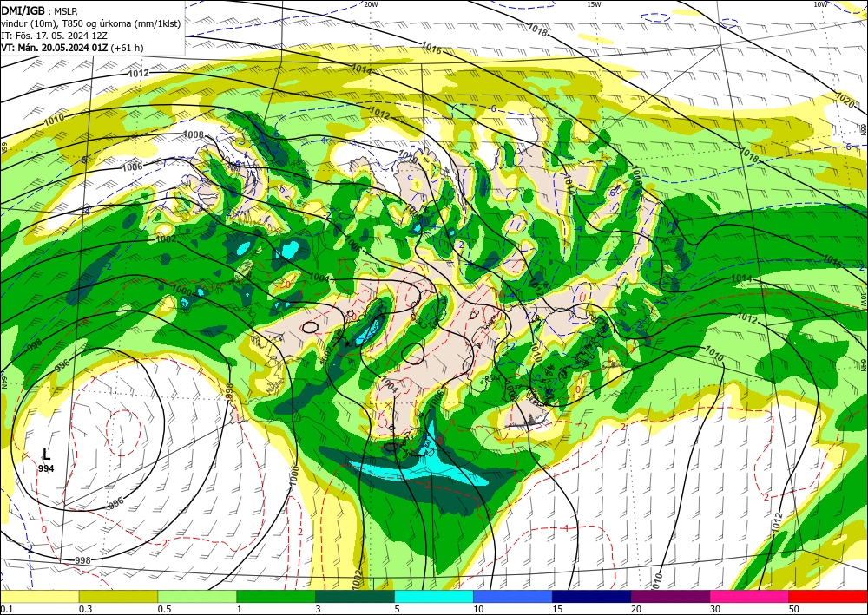868x615 pixels.
Task: Click the legend value '0.1'
Action: point(6,609)
